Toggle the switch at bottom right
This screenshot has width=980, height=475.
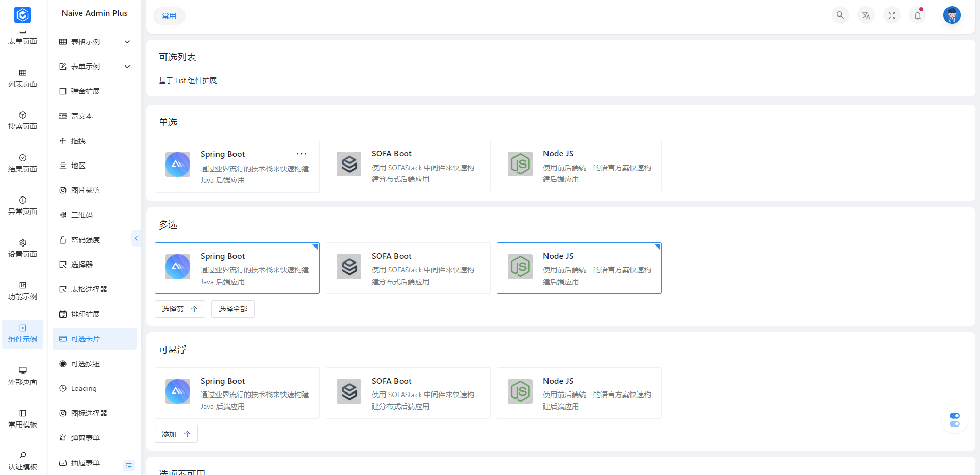[x=954, y=419]
